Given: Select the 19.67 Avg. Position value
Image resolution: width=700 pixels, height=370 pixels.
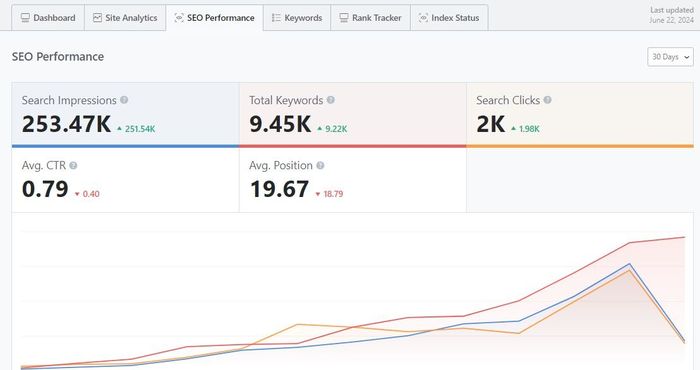Looking at the screenshot, I should tap(279, 189).
